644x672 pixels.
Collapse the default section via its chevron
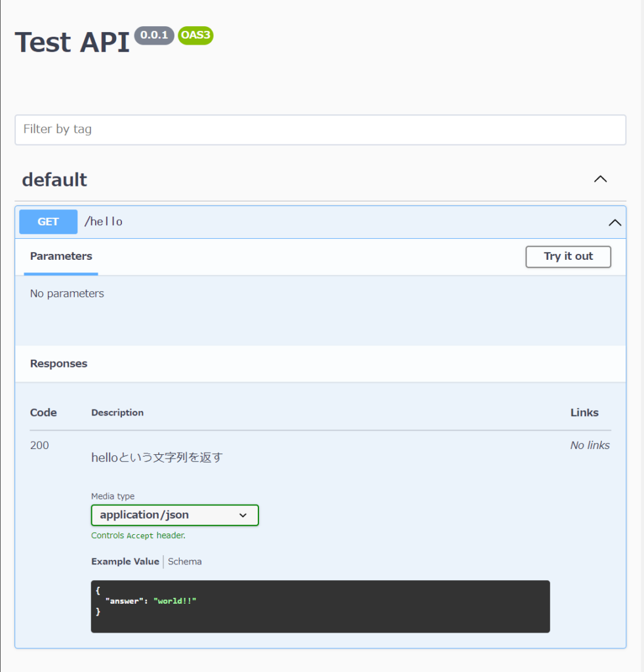[600, 178]
